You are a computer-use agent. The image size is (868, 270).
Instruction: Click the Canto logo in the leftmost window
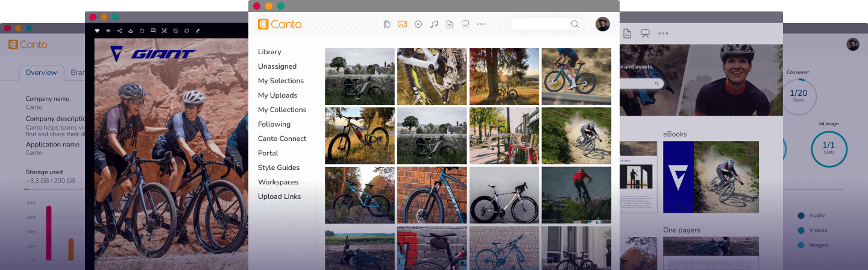coord(28,44)
